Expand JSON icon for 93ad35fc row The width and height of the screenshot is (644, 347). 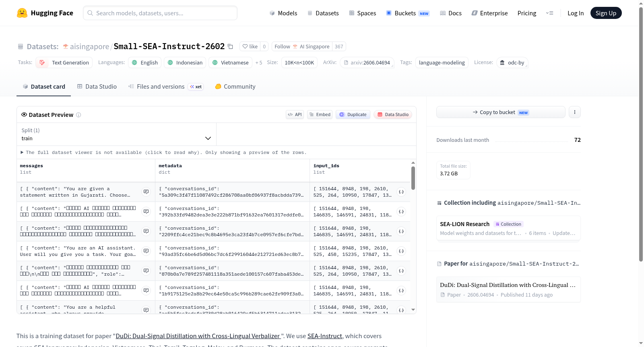[x=401, y=251]
